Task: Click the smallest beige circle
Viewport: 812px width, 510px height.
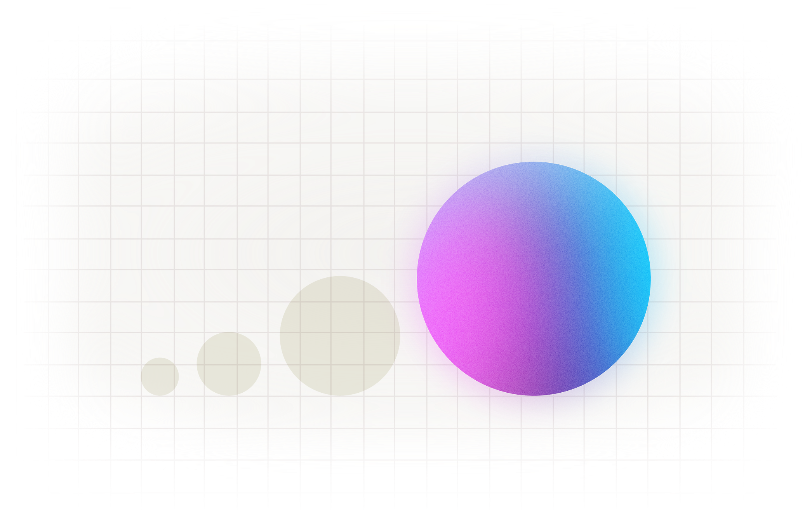Action: point(160,376)
